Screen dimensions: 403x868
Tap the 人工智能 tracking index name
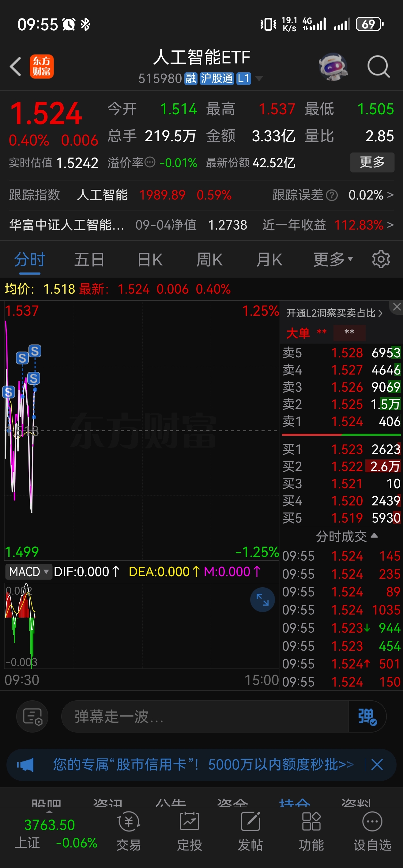(x=102, y=195)
